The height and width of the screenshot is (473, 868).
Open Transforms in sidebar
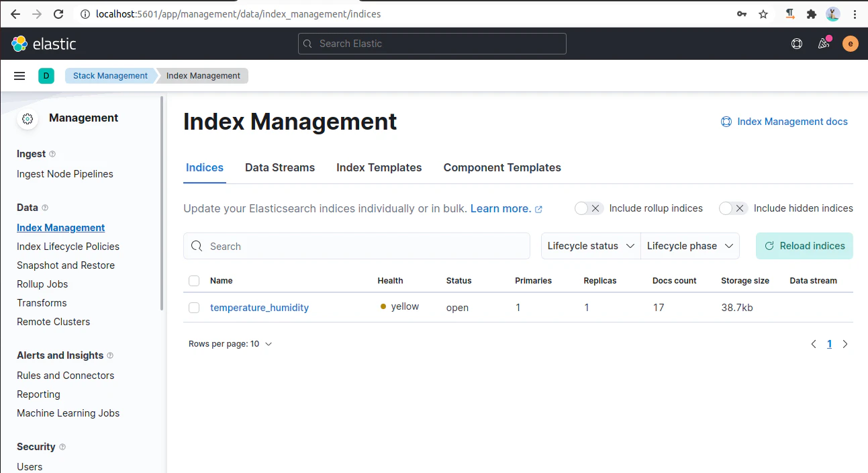[x=42, y=303]
